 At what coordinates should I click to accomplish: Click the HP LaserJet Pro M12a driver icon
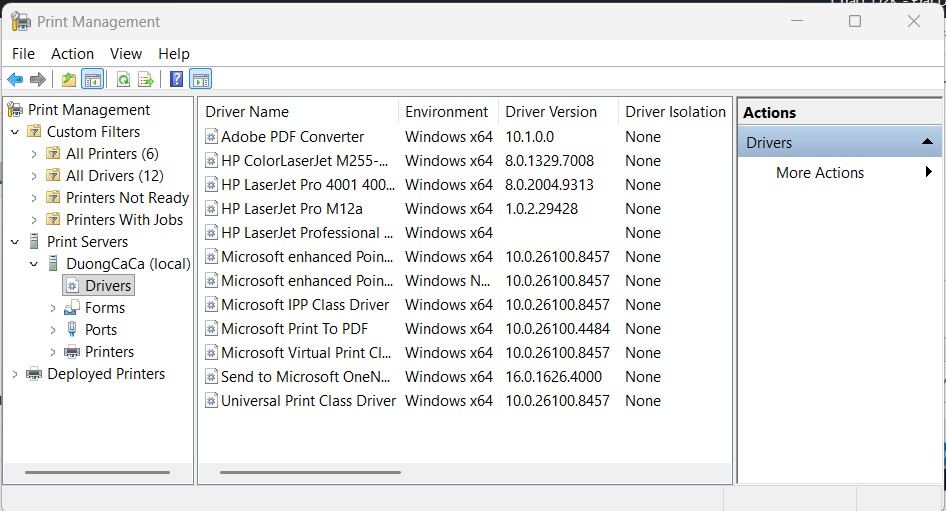(x=211, y=209)
